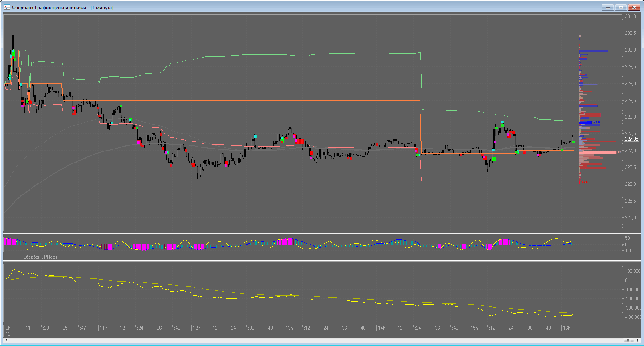This screenshot has height=346, width=644.
Task: Click the 50 label on oscillator axis
Action: coord(627,238)
